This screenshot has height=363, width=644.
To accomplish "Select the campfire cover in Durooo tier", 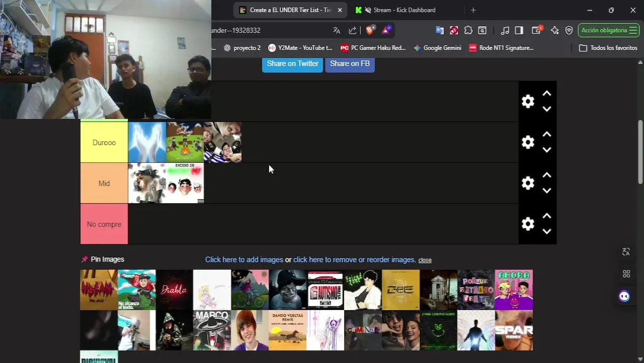I will (x=185, y=142).
